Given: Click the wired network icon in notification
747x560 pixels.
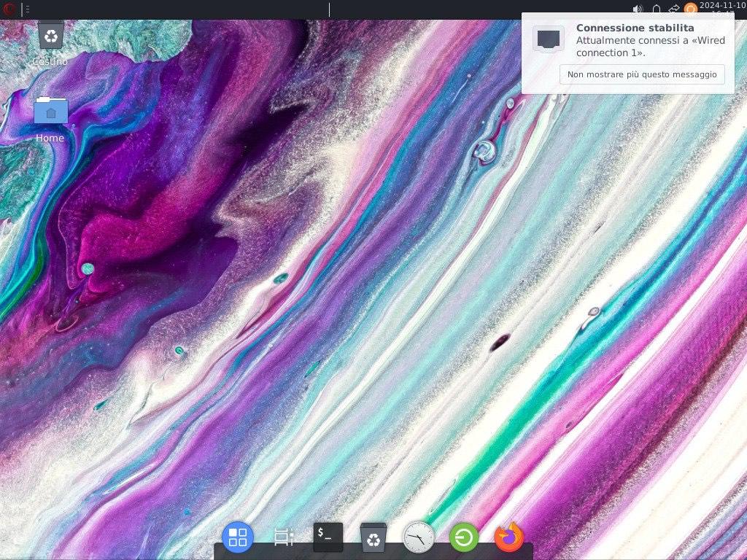Looking at the screenshot, I should [x=549, y=39].
